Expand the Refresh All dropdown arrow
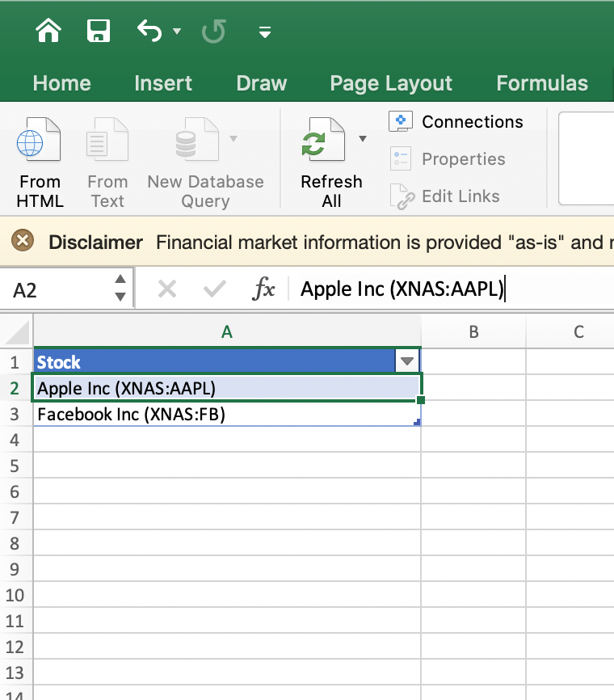This screenshot has height=700, width=614. pyautogui.click(x=363, y=139)
